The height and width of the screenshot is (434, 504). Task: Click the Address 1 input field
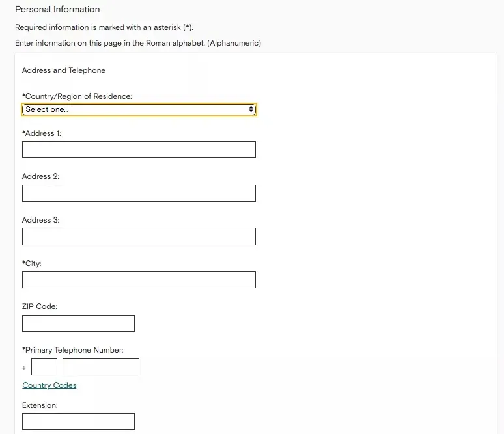click(139, 150)
